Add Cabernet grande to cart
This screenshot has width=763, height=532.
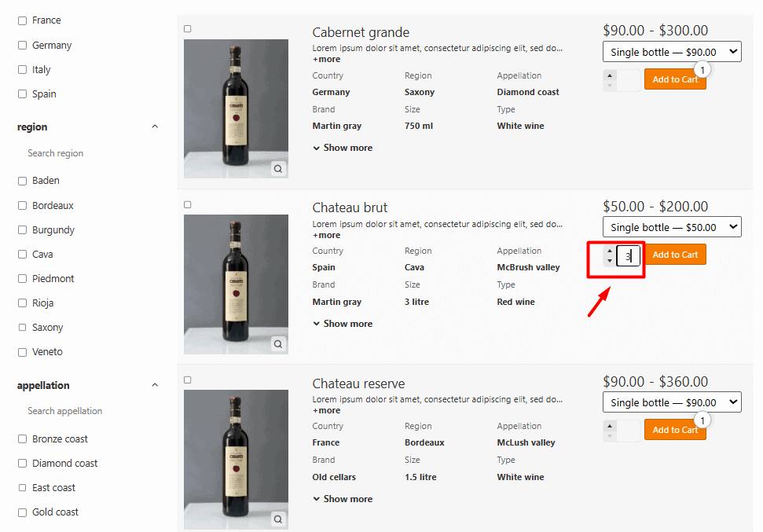click(673, 79)
